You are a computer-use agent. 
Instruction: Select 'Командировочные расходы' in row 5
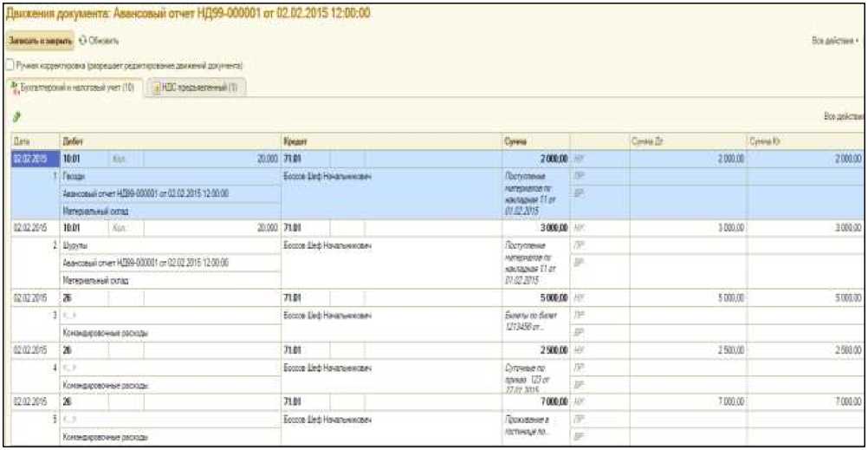pos(170,439)
